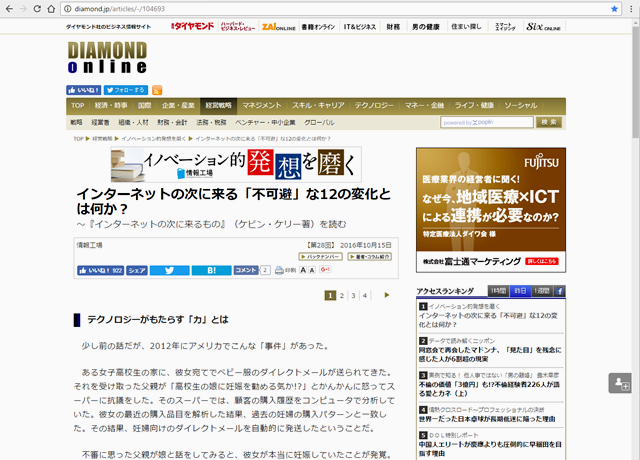Switch ranking to 1時間 tab

tap(499, 291)
